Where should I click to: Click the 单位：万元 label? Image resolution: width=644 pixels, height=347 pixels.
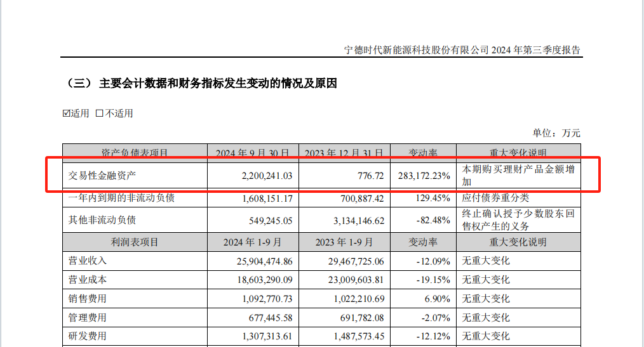point(556,133)
